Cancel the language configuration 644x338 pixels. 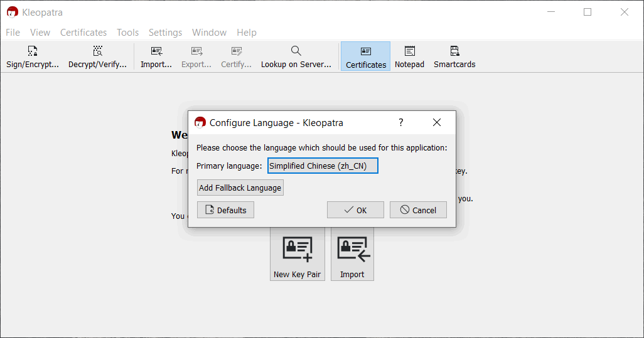(x=418, y=210)
